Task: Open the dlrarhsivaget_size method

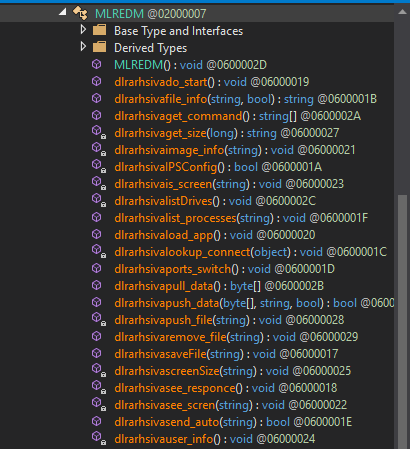Action: click(x=227, y=133)
